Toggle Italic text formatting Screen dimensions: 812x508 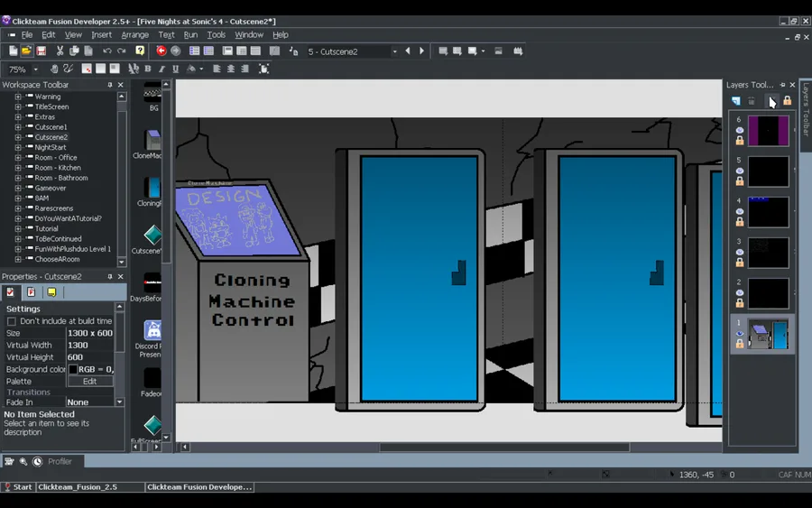pos(162,69)
